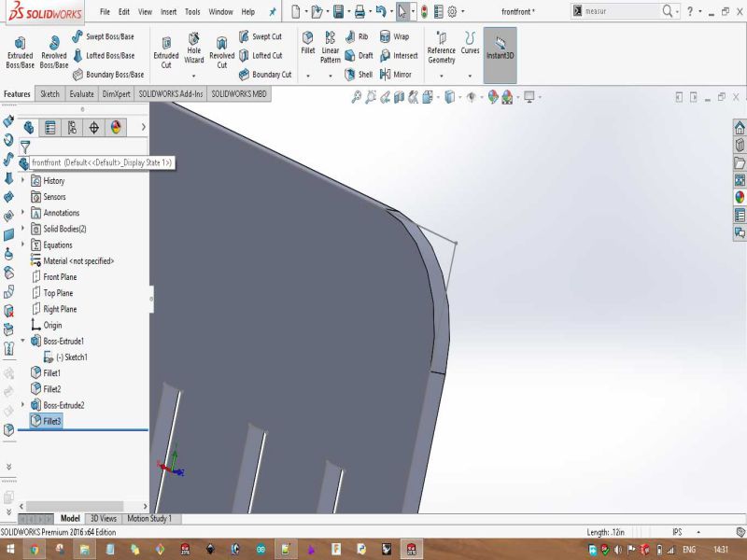Select the Boundary Cut tool
This screenshot has width=747, height=560.
(x=265, y=75)
